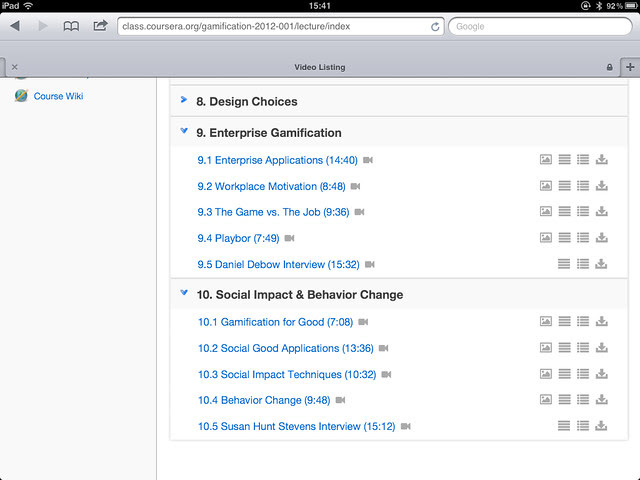
Task: Tap the Wi-Fi indicator in status bar
Action: (x=28, y=6)
